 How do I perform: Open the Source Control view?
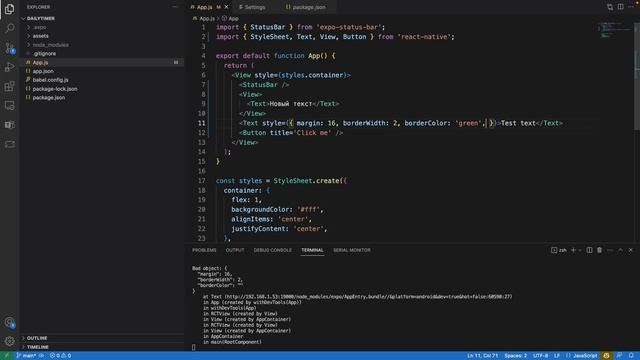point(9,48)
